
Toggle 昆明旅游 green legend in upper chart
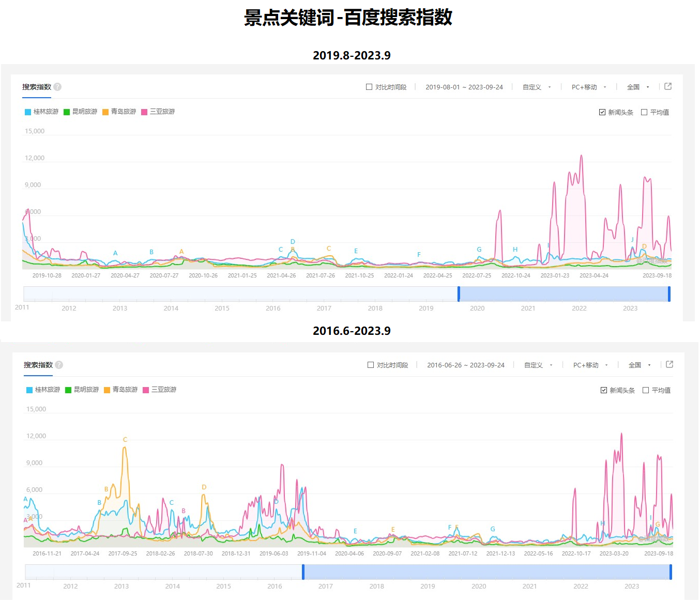(81, 112)
